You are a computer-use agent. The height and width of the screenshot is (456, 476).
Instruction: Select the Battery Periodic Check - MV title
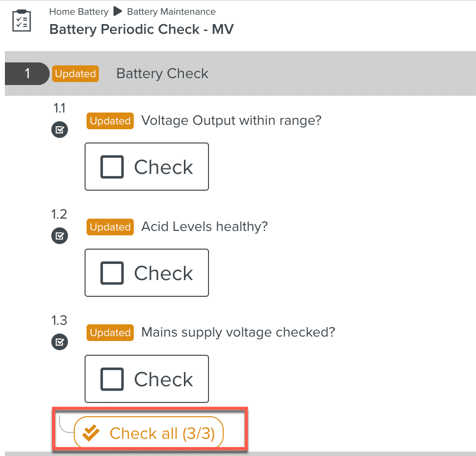click(142, 29)
